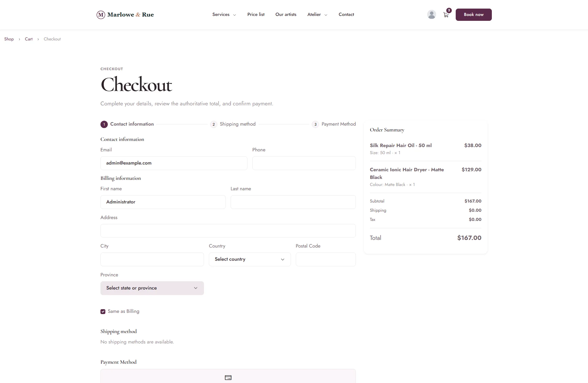Viewport: 588px width, 383px height.
Task: Click step 3 circle for Payment Method
Action: point(315,124)
